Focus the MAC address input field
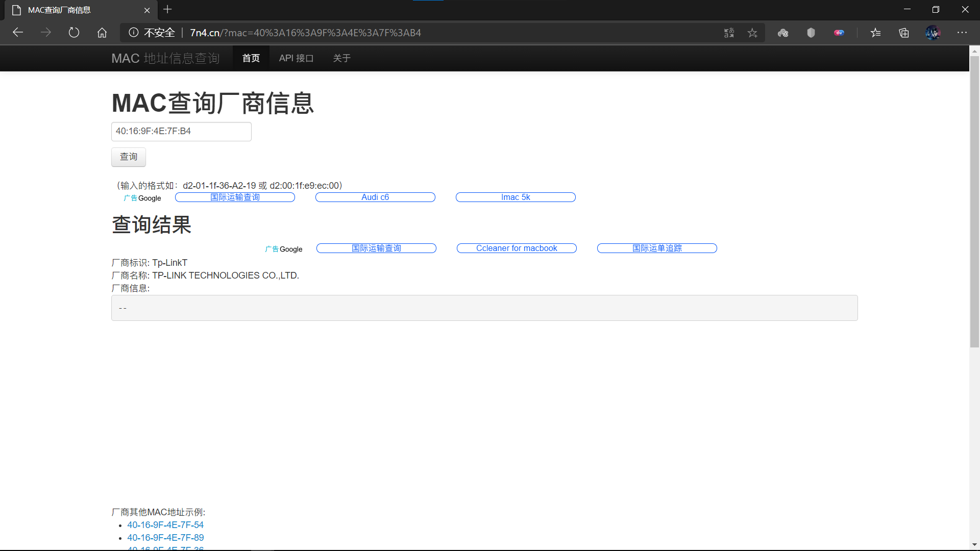The image size is (980, 551). point(181,131)
